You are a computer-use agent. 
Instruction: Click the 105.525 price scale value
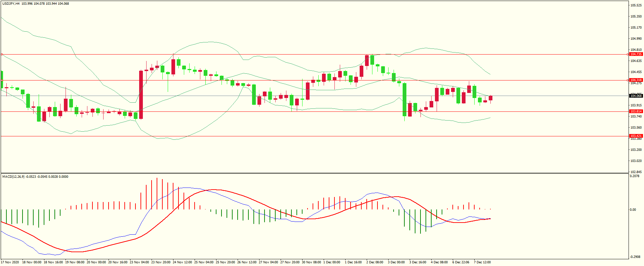coord(636,5)
